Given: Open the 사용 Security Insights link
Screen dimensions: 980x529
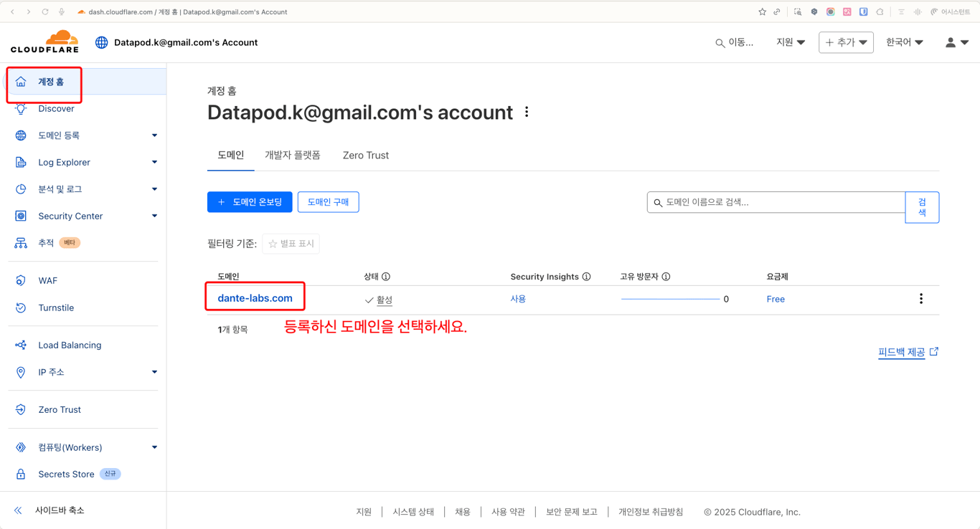Looking at the screenshot, I should click(518, 299).
